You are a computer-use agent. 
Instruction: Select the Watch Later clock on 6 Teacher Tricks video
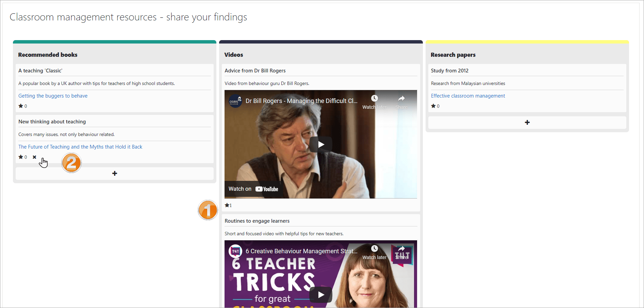pos(374,249)
